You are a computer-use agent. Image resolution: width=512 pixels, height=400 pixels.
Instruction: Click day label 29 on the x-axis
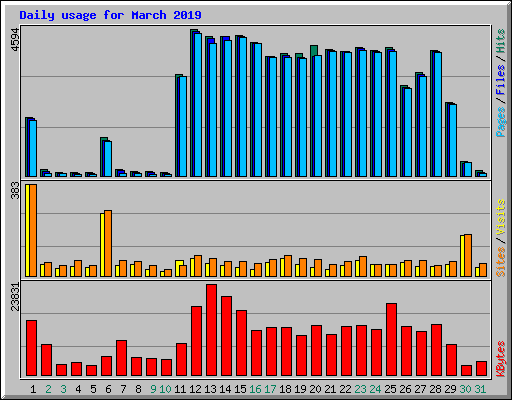(x=450, y=389)
